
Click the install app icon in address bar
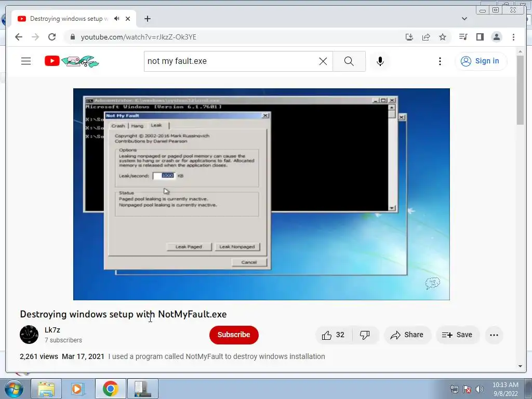[409, 37]
